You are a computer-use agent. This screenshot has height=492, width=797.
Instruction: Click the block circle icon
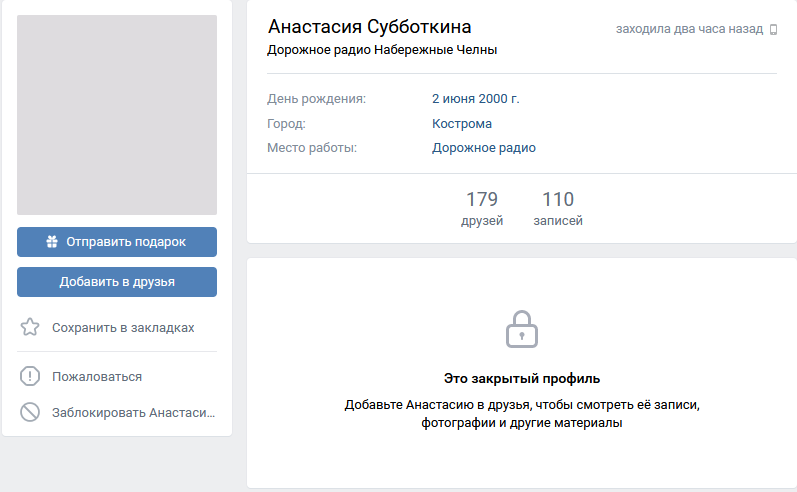[x=30, y=412]
